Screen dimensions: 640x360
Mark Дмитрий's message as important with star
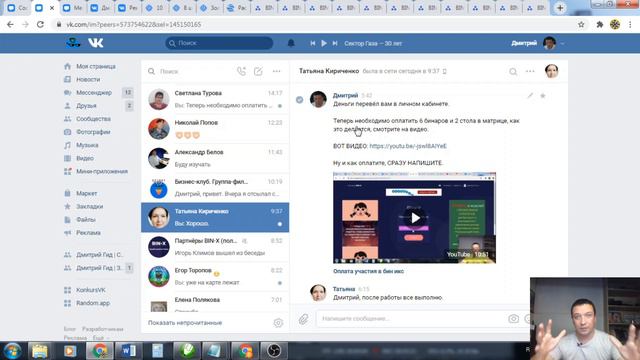(x=543, y=96)
